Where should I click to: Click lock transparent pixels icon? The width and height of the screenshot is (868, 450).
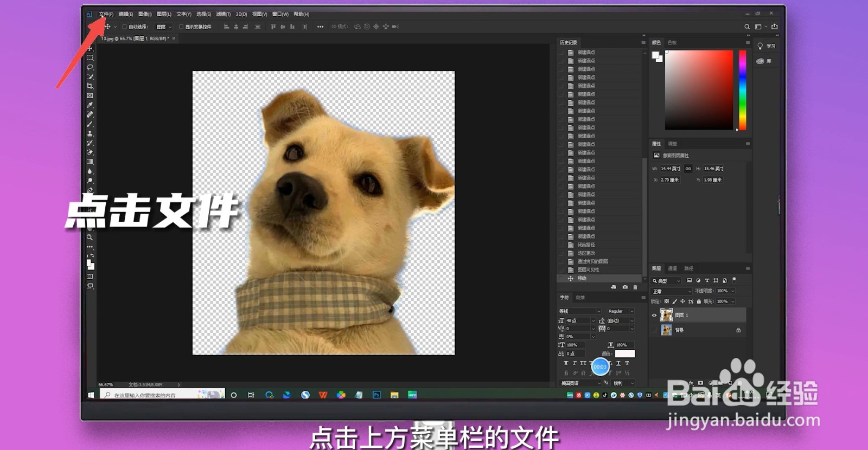[x=667, y=301]
